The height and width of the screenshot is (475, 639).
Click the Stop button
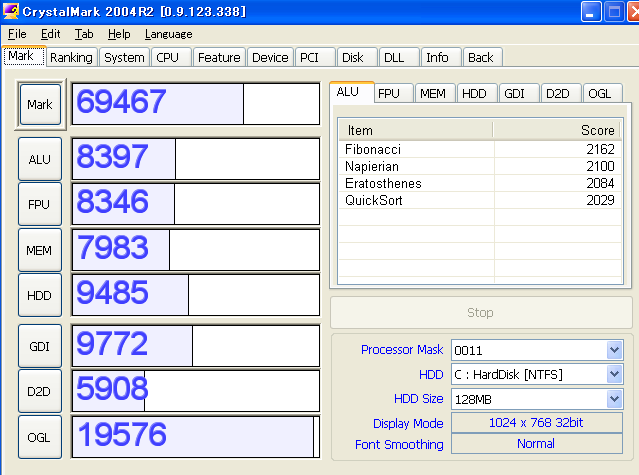click(481, 312)
